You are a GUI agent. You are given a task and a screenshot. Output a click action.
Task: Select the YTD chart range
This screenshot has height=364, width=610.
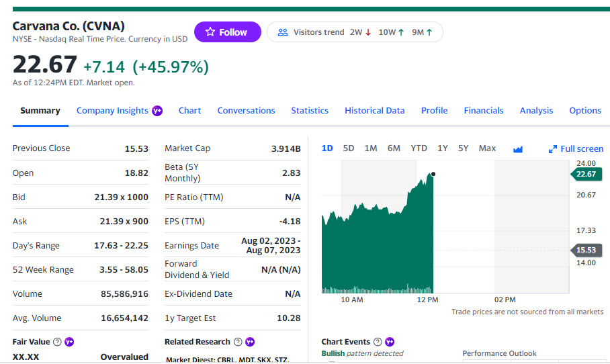tap(419, 148)
